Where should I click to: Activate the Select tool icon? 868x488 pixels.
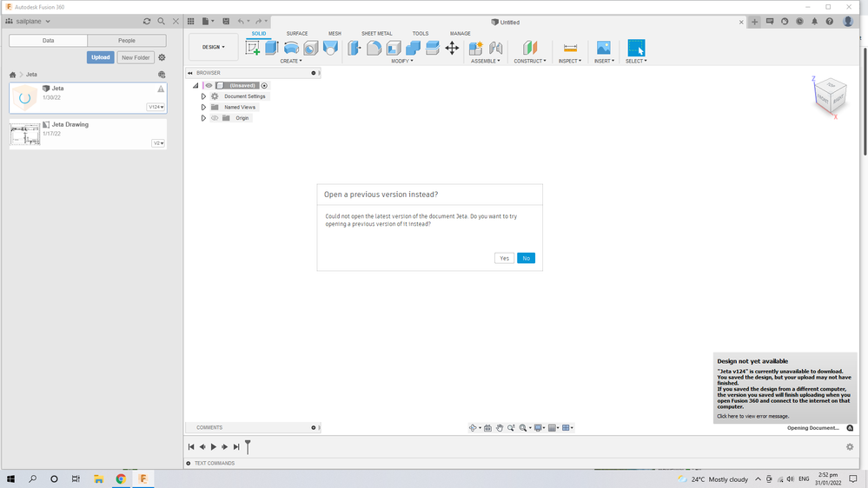tap(636, 48)
